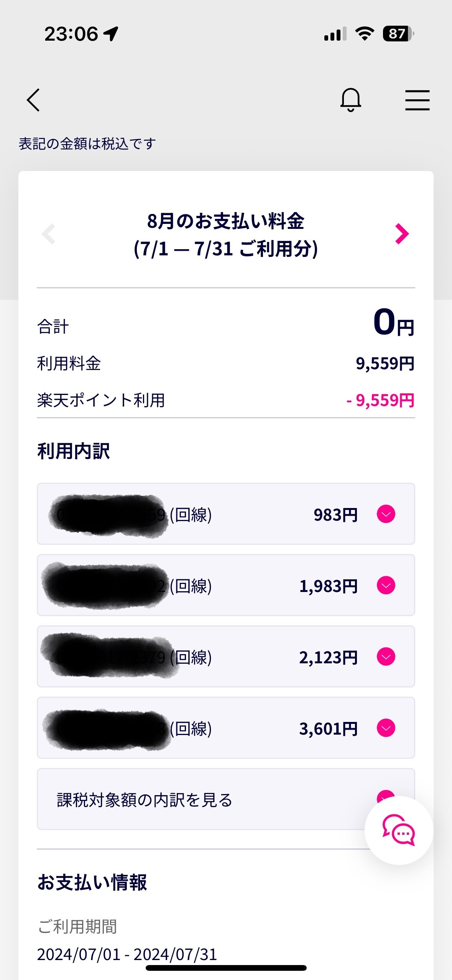Tap the Wi-Fi status icon

pyautogui.click(x=365, y=34)
